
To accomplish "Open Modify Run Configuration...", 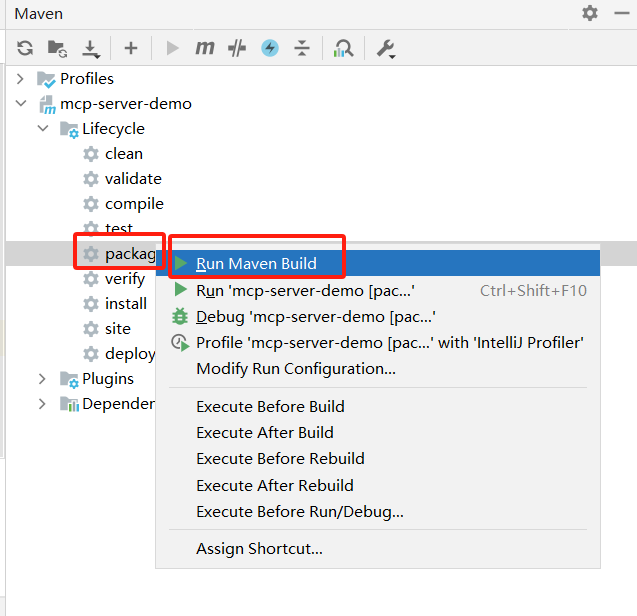I will 378,369.
